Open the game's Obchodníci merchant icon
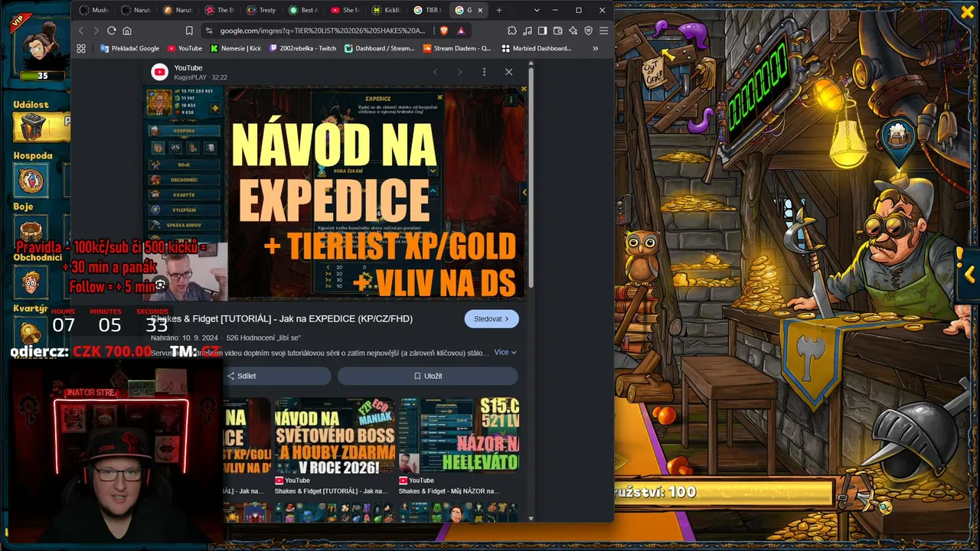 pyautogui.click(x=31, y=283)
